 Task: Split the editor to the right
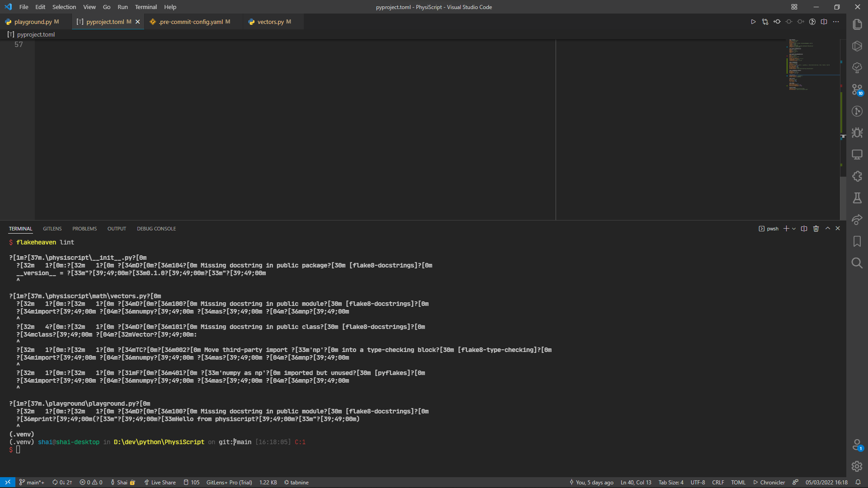pos(824,22)
